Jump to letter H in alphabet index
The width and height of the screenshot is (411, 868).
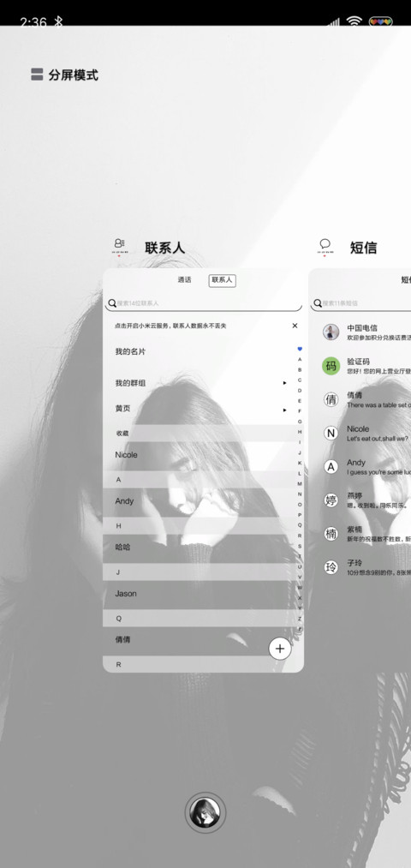coord(300,432)
